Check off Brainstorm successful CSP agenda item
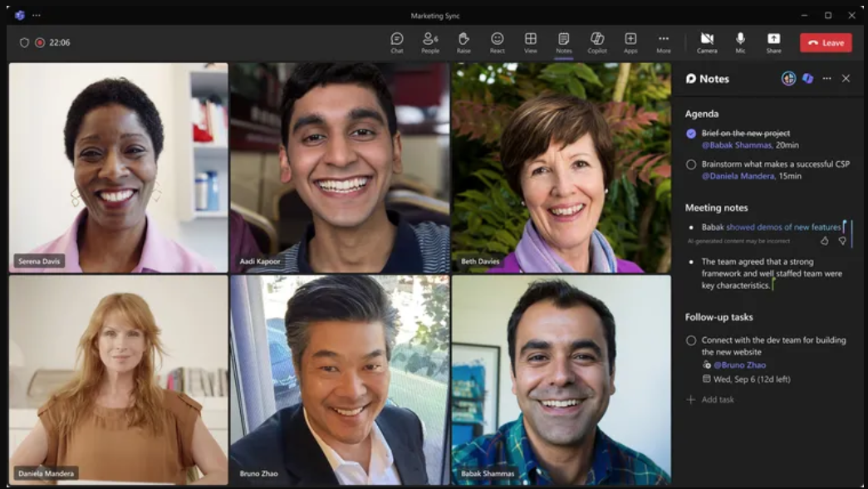 (x=691, y=164)
